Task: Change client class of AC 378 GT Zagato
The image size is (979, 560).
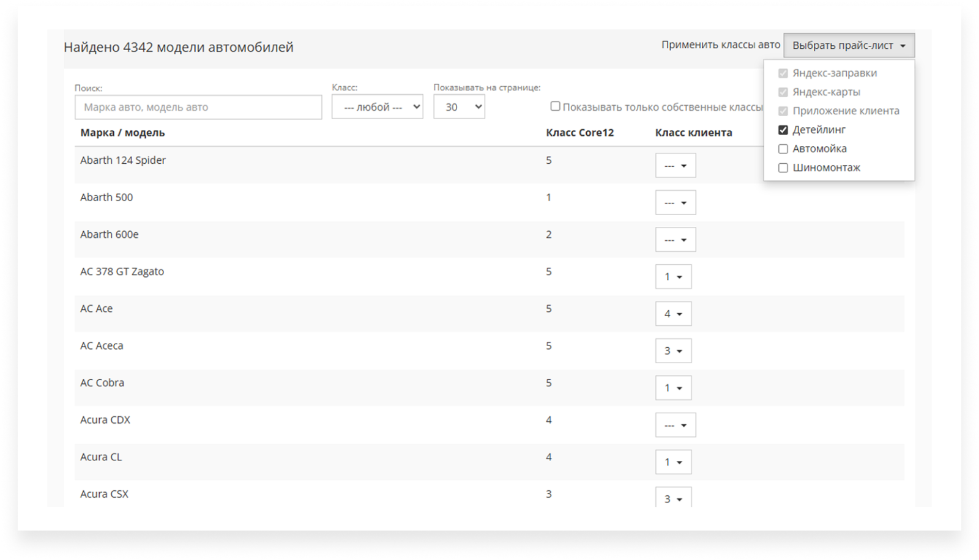Action: [673, 277]
